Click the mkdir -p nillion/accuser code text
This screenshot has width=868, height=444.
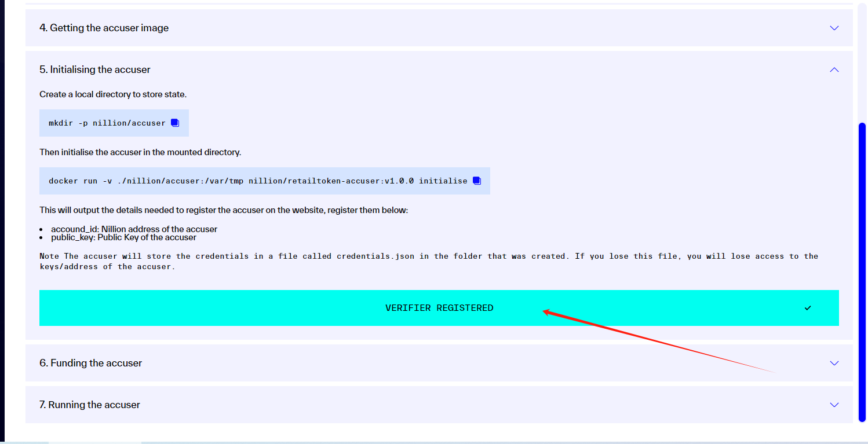tap(107, 123)
